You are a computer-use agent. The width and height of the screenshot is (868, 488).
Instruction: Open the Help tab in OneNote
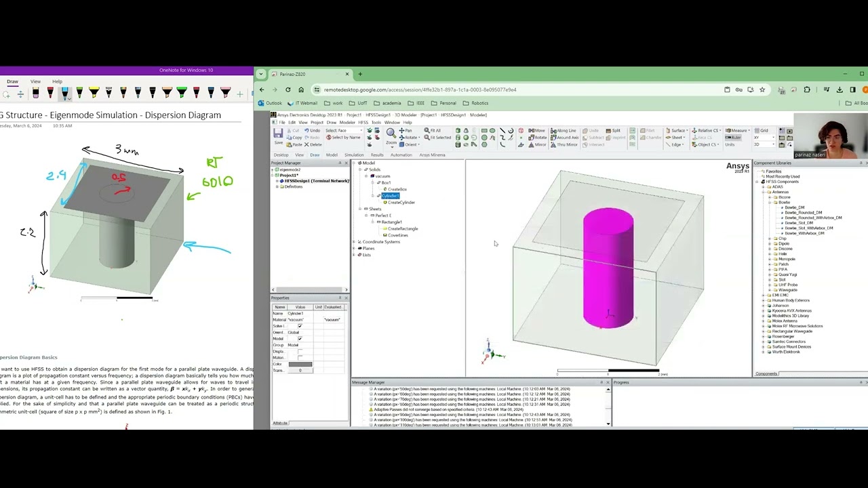coord(57,81)
